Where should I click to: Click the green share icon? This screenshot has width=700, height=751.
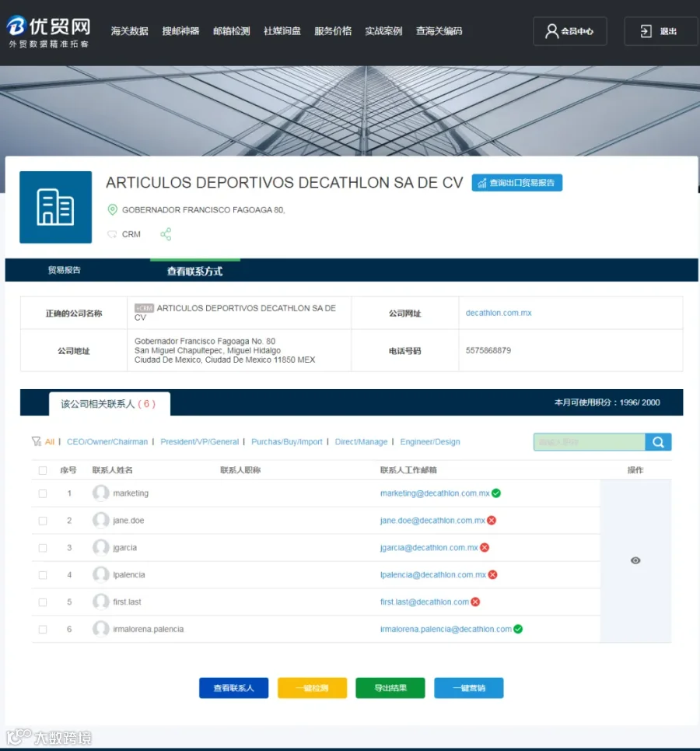166,234
